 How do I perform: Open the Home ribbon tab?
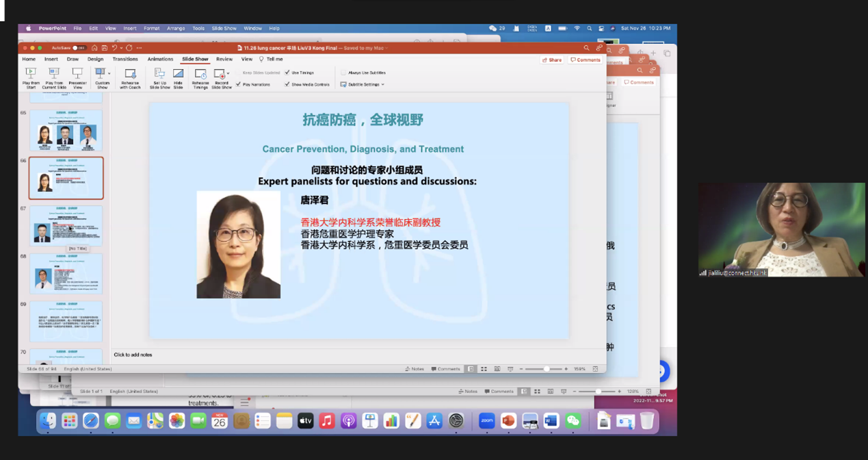pyautogui.click(x=29, y=59)
